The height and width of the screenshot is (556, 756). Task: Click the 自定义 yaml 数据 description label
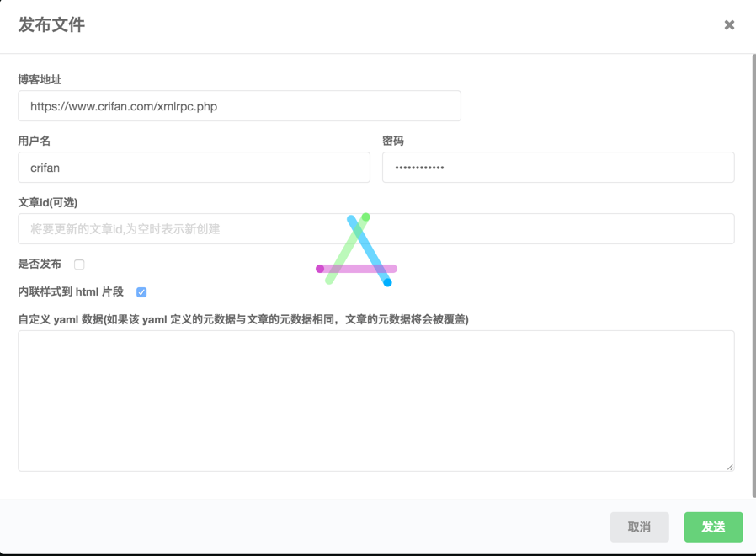243,319
